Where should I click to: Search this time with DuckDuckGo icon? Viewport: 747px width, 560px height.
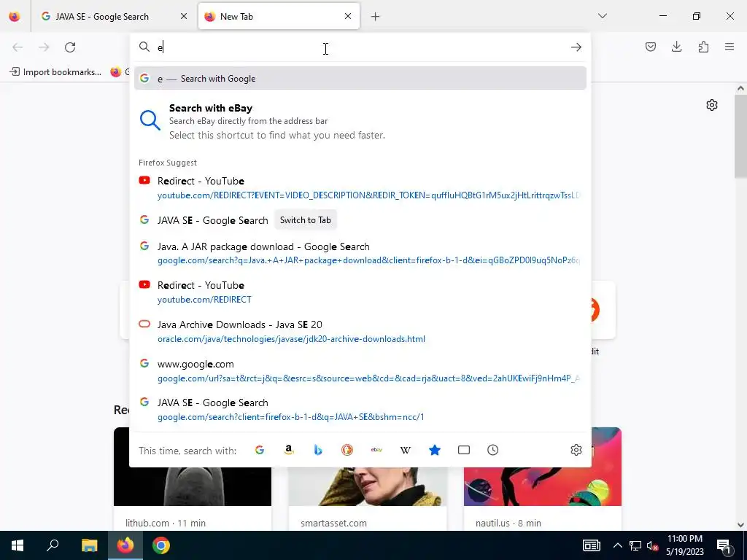pos(347,450)
